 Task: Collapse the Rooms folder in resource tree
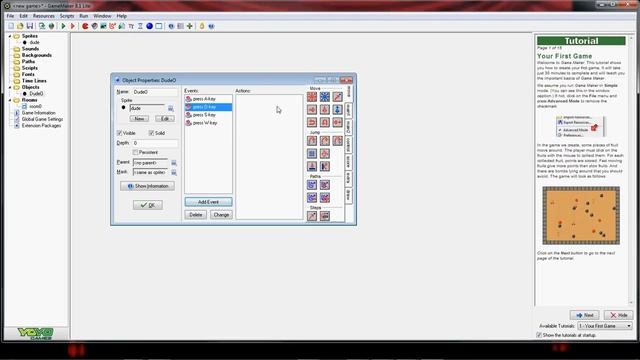[10, 100]
